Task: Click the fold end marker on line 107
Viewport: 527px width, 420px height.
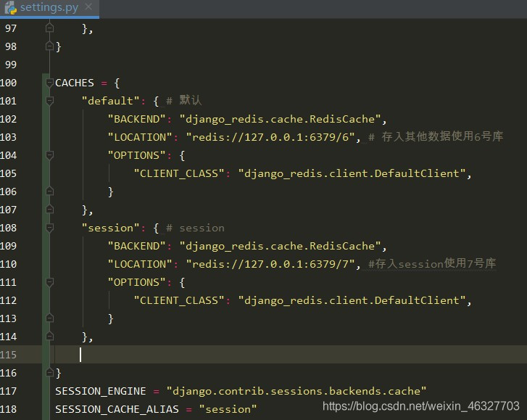Action: [49, 210]
